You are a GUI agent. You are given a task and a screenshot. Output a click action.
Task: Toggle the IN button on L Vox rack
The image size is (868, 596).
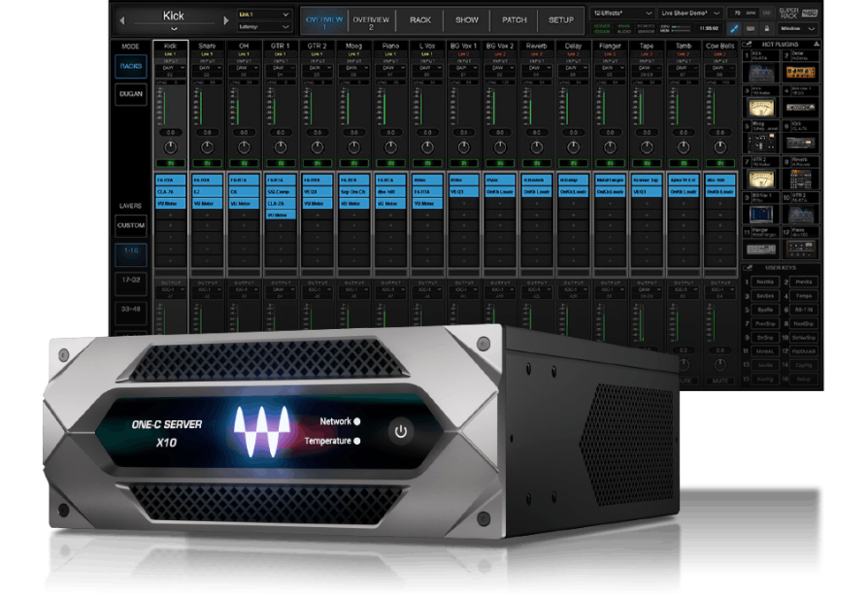click(x=427, y=163)
